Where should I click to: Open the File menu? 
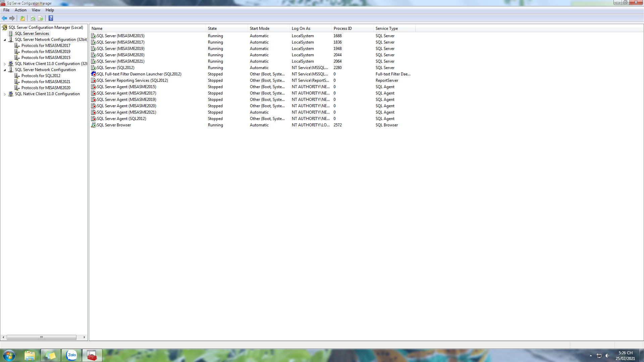6,10
